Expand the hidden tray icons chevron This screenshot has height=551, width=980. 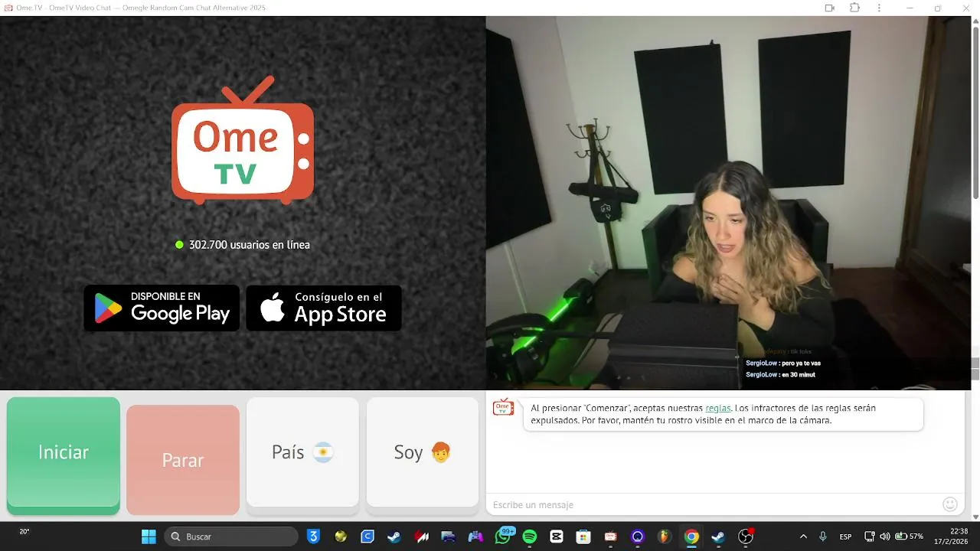[x=803, y=536]
